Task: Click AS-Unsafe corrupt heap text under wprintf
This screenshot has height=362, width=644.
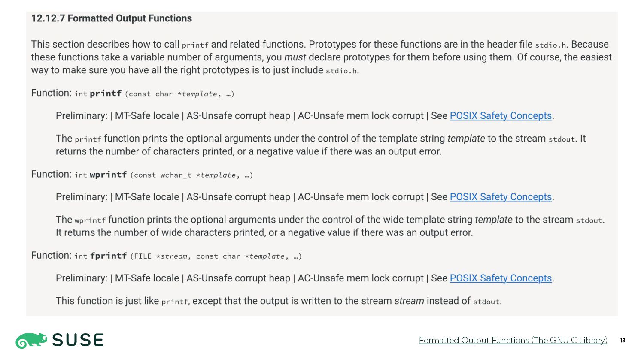Action: point(238,197)
